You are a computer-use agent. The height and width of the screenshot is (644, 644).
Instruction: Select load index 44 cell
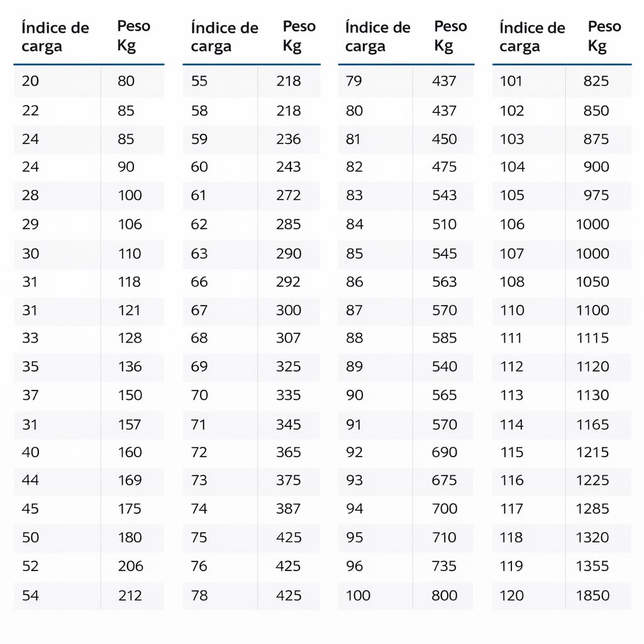(30, 480)
